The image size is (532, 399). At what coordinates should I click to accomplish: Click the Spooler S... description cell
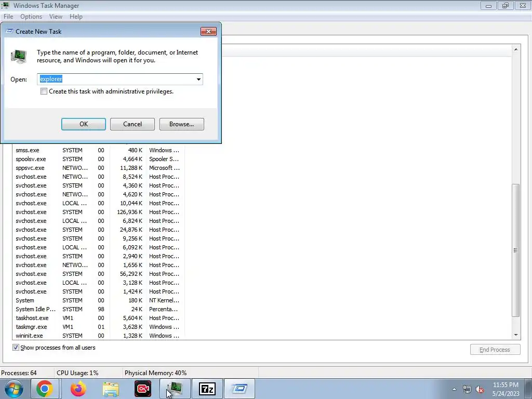(x=164, y=159)
